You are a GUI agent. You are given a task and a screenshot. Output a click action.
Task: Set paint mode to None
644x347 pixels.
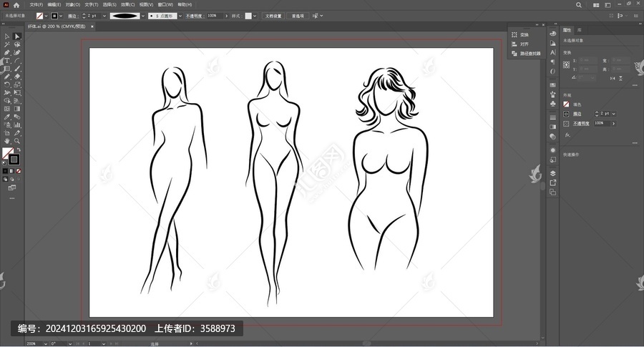(19, 171)
